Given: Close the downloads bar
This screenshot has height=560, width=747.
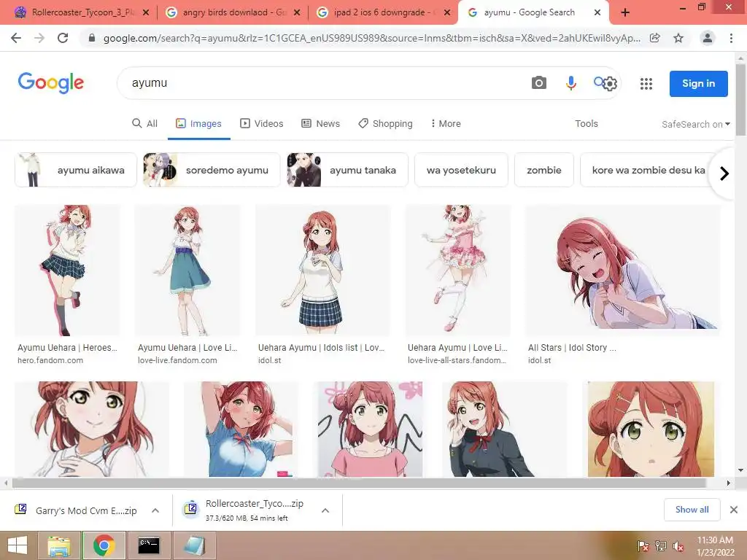Looking at the screenshot, I should click(734, 510).
